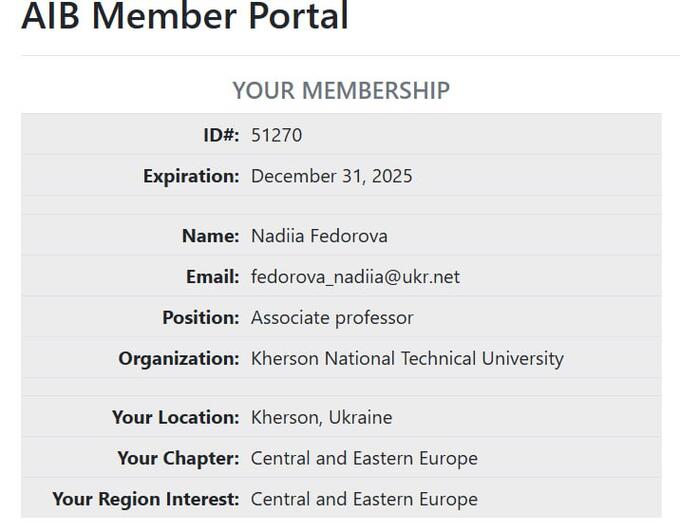680x532 pixels.
Task: Select the Kherson, Ukraine location value
Action: click(321, 417)
